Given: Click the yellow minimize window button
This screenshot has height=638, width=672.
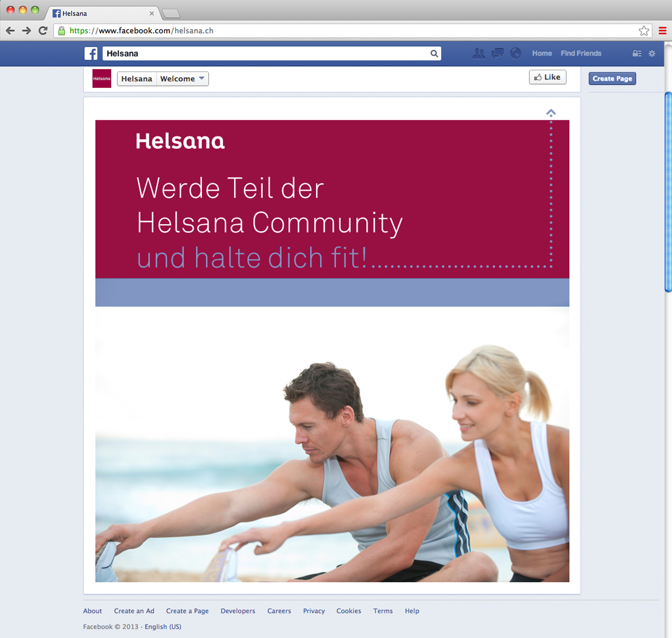Looking at the screenshot, I should point(23,10).
